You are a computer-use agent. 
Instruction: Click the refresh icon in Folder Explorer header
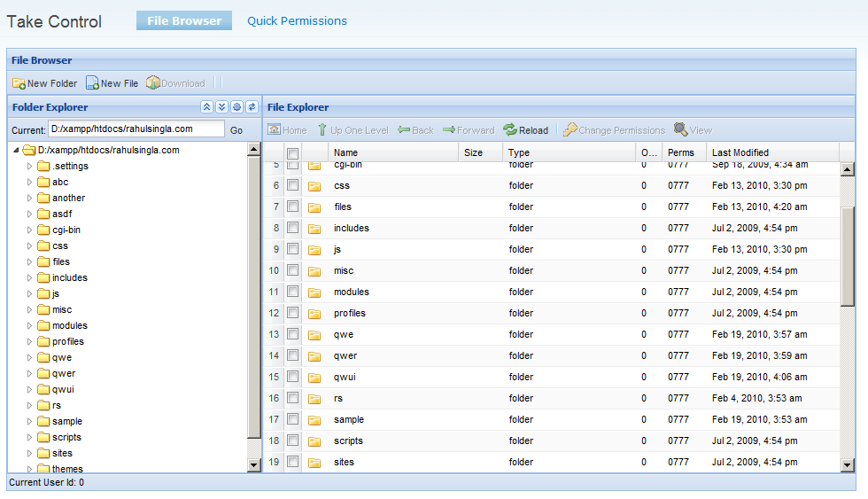click(x=252, y=107)
